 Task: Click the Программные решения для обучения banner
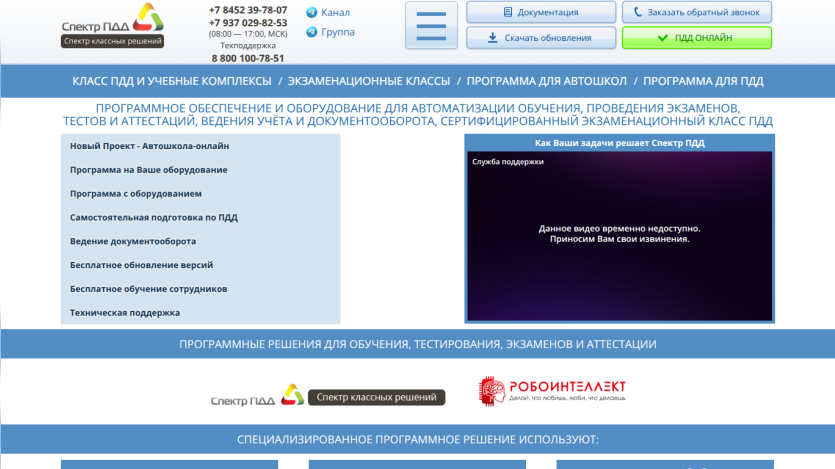pyautogui.click(x=418, y=344)
